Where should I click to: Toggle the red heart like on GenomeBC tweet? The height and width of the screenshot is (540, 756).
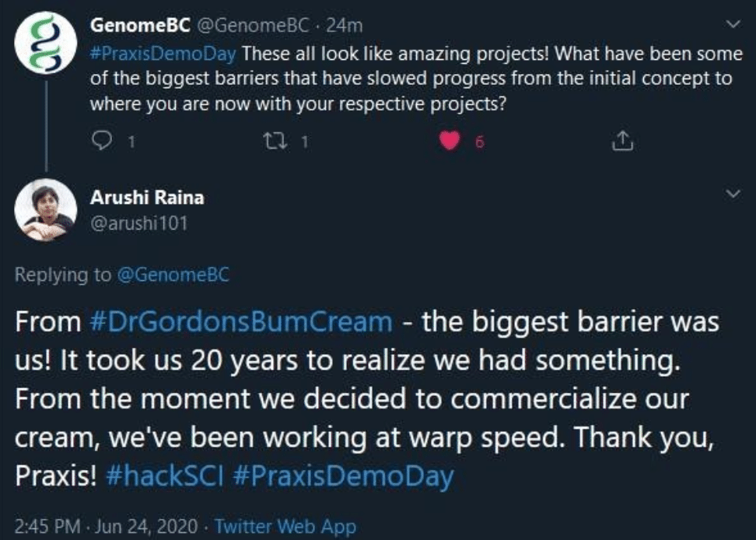450,142
